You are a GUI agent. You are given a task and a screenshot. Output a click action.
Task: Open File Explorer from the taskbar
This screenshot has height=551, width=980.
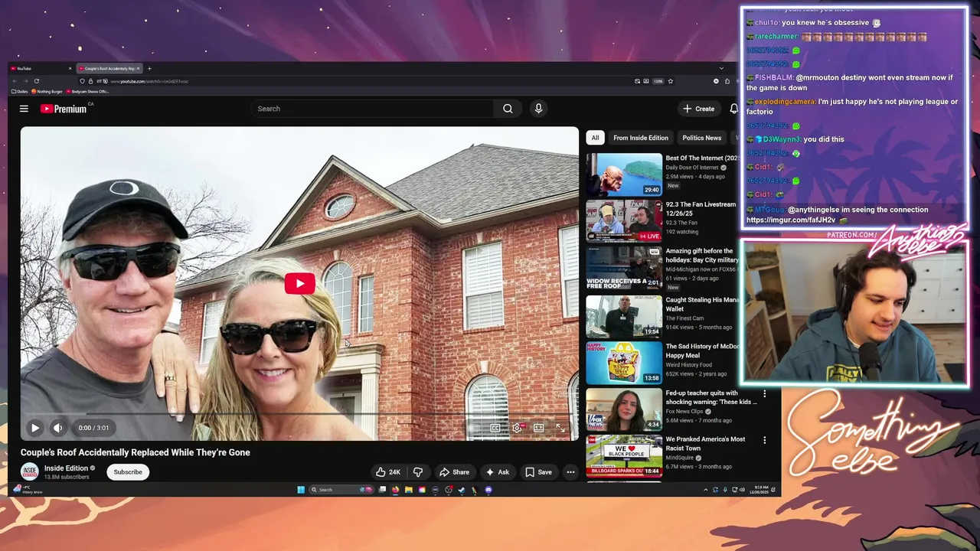[408, 490]
